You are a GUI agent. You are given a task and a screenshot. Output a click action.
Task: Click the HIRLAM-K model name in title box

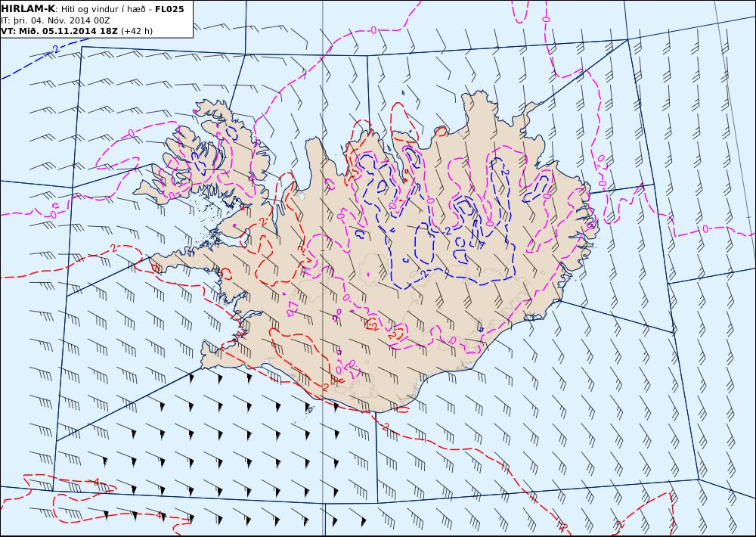point(29,9)
